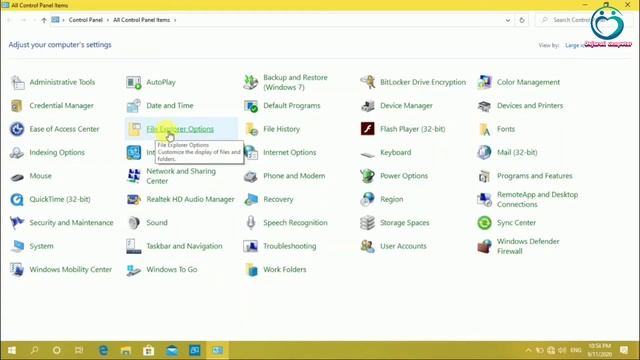Screen dimensions: 640x360
Task: Show hidden tray icons chevron
Action: coord(528,350)
